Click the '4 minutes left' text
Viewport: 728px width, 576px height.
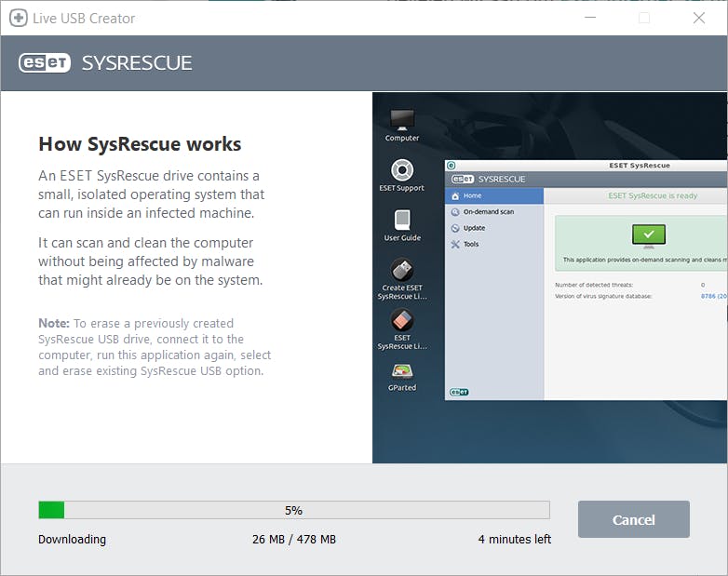(x=515, y=540)
